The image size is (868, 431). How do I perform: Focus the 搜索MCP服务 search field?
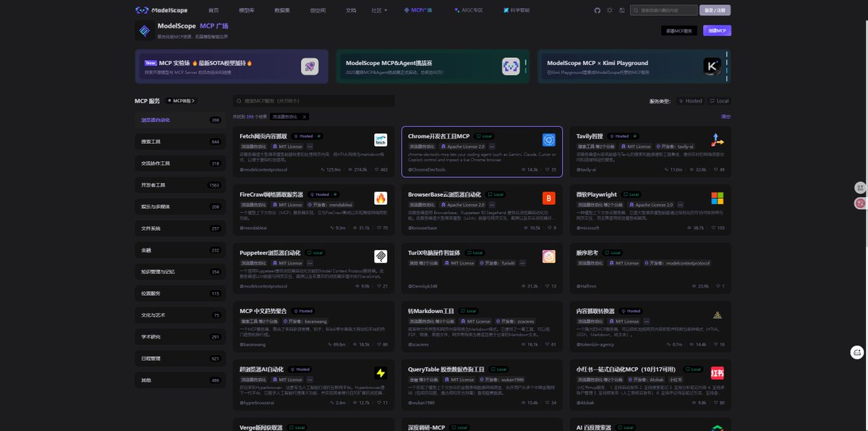[315, 101]
